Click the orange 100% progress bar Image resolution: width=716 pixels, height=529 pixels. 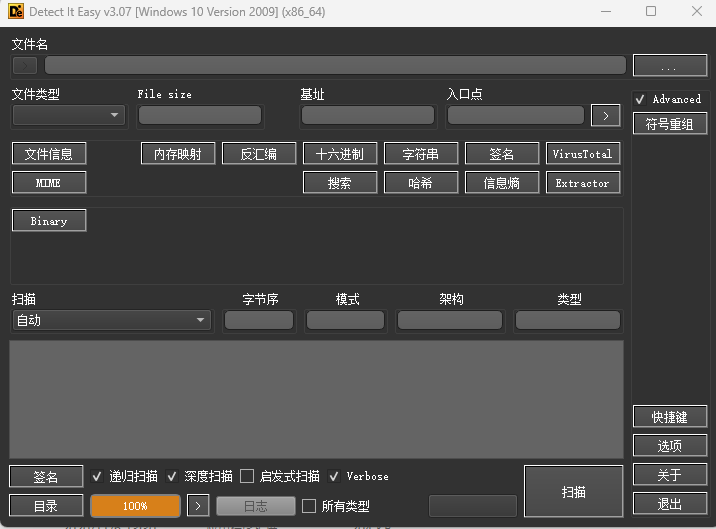click(x=135, y=506)
